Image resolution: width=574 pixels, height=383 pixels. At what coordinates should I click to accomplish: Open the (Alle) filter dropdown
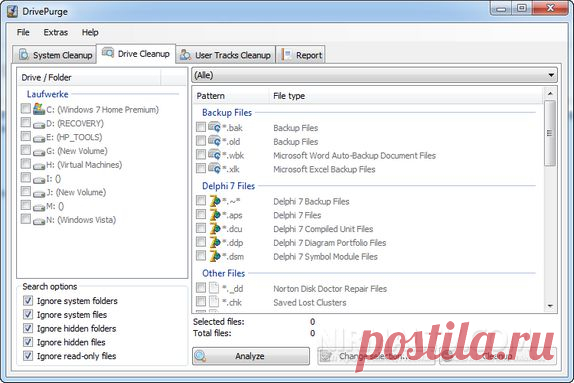coord(374,75)
